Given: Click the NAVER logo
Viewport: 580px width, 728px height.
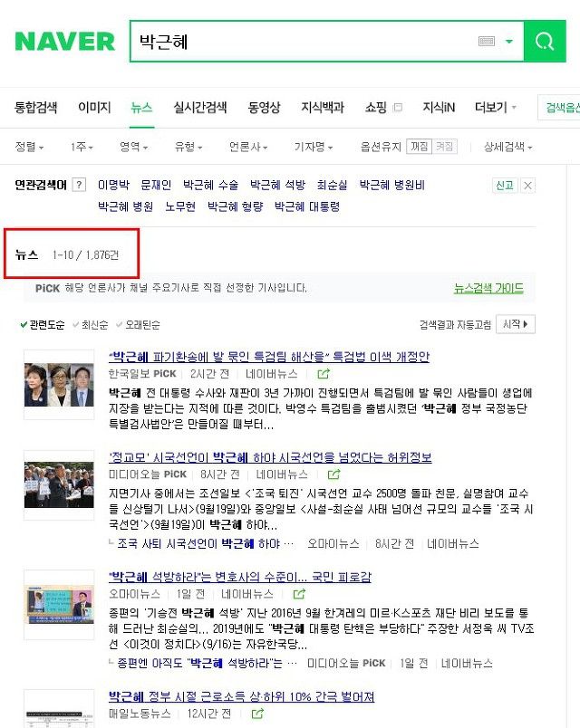Looking at the screenshot, I should point(64,42).
